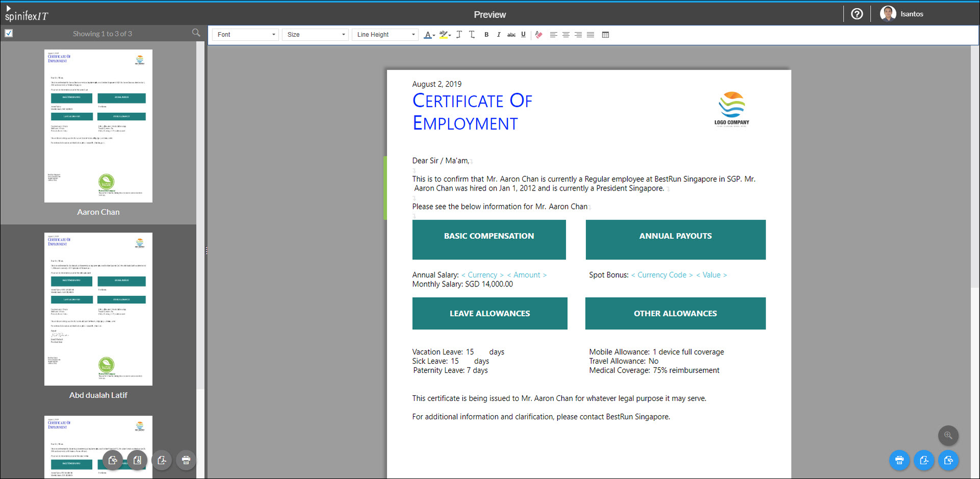Click the blue export to PDF button
The image size is (980, 479).
924,460
